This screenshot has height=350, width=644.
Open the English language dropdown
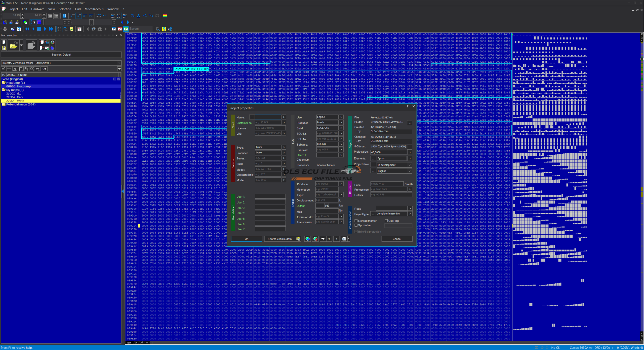click(410, 171)
